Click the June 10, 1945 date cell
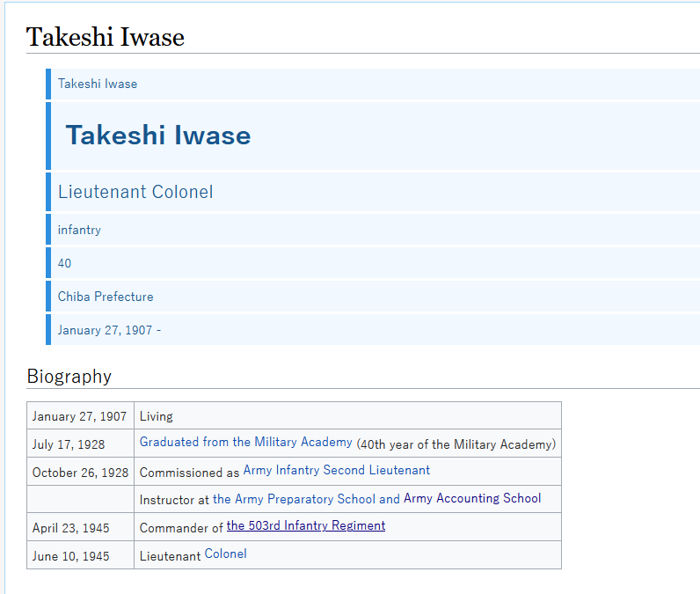This screenshot has width=700, height=594. coord(71,556)
